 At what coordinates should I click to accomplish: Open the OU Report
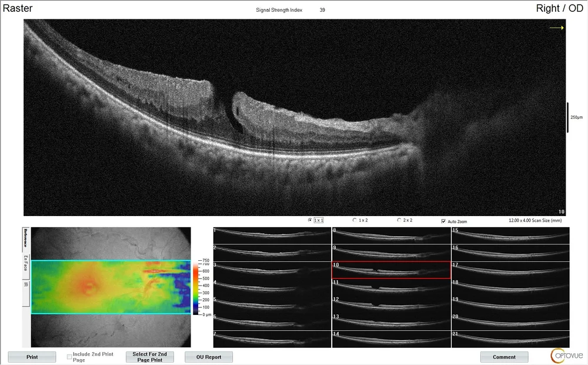pyautogui.click(x=208, y=357)
